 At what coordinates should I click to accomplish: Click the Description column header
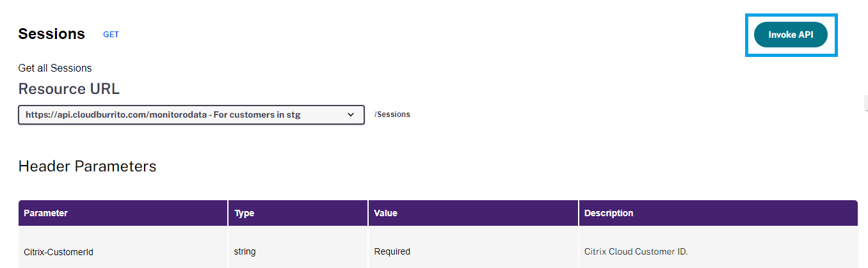[x=609, y=213]
